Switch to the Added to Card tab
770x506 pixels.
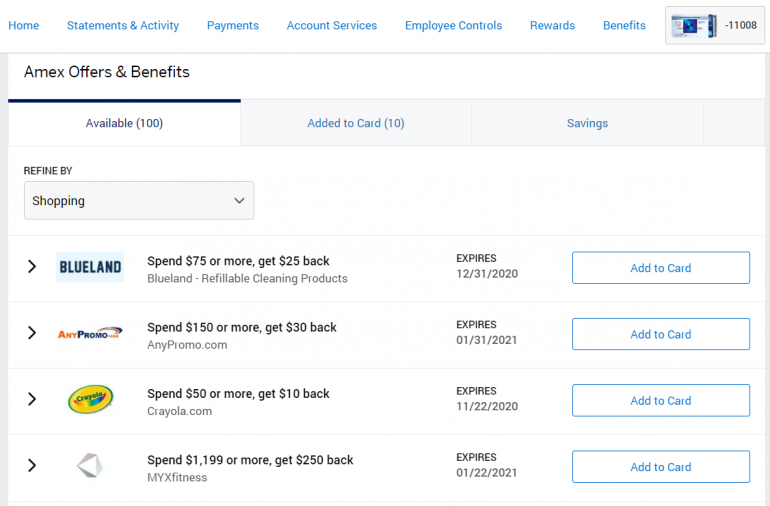click(356, 123)
